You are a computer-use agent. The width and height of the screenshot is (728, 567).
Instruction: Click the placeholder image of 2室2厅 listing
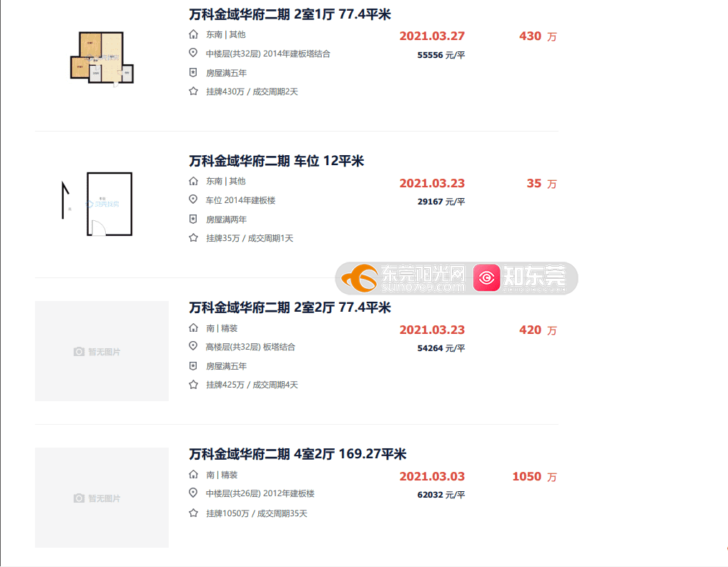point(102,351)
